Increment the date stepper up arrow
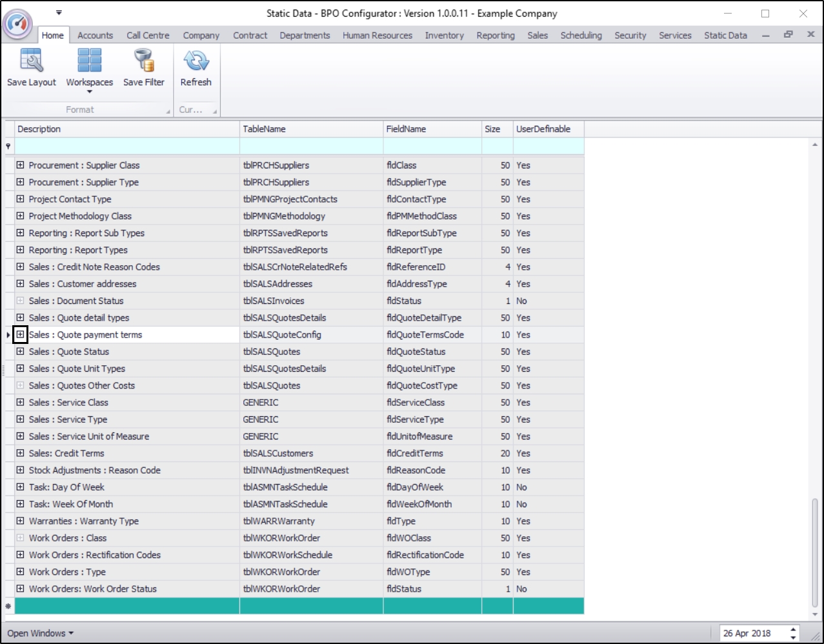This screenshot has height=644, width=824. (x=794, y=629)
